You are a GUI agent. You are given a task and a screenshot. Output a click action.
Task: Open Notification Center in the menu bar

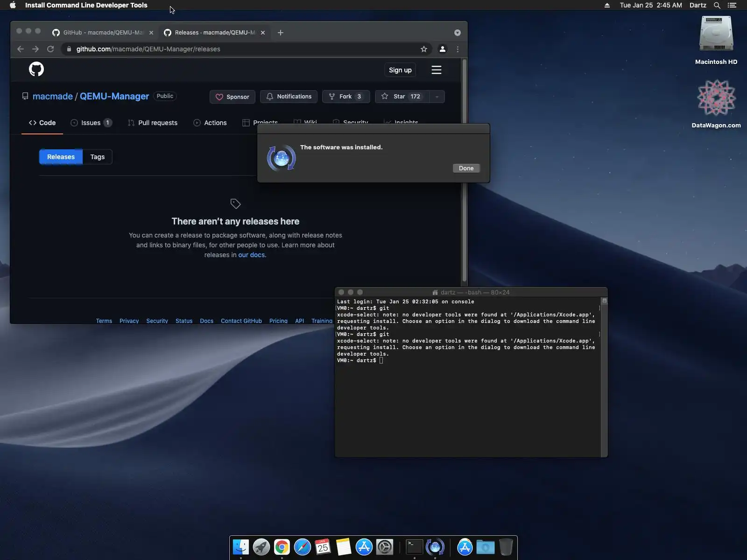coord(732,5)
